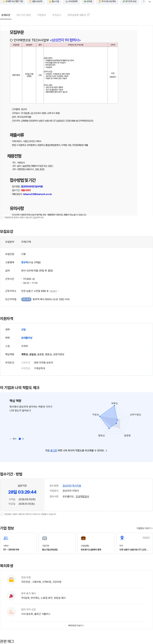Click the chevron after 지도보기 address link
The image size is (153, 644).
[59, 291]
